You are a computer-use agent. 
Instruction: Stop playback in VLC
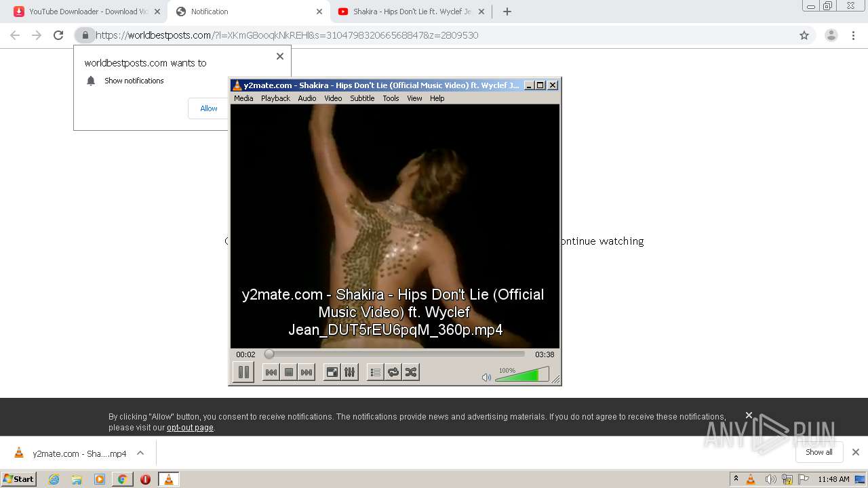click(289, 372)
